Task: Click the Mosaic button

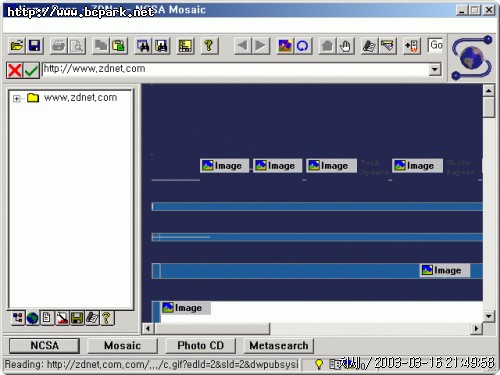Action: (x=122, y=346)
